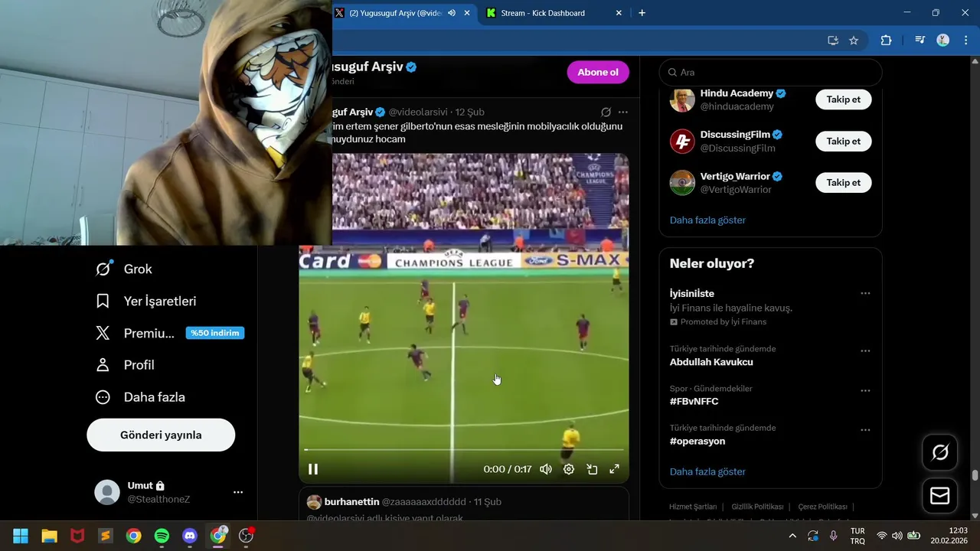
Task: Open Hizmet Şartları link
Action: [693, 507]
